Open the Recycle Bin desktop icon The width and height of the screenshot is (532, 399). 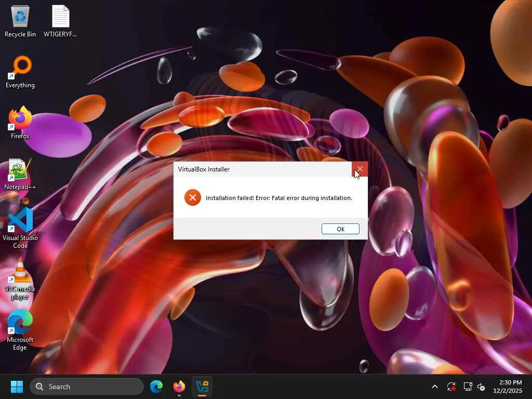click(20, 21)
